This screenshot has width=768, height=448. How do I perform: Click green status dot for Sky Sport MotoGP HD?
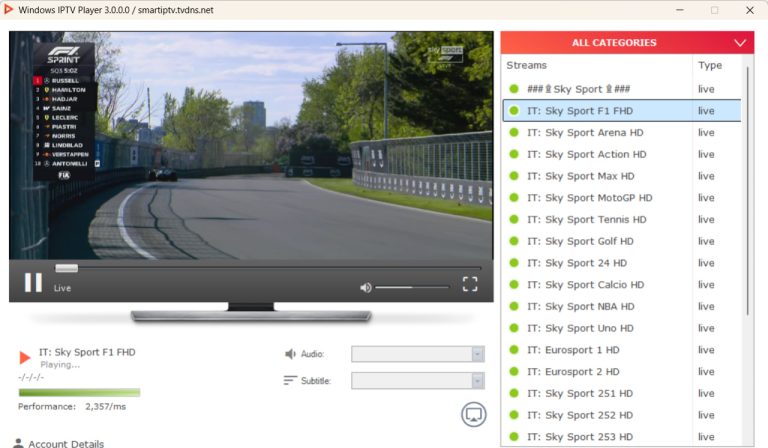(514, 197)
